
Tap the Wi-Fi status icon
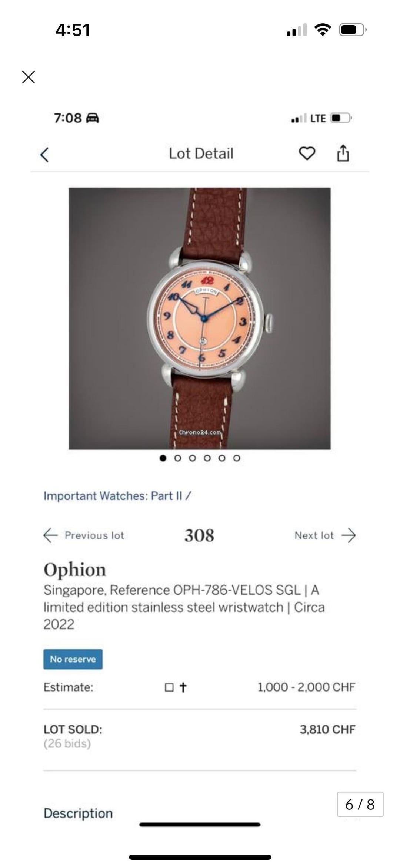point(323,30)
